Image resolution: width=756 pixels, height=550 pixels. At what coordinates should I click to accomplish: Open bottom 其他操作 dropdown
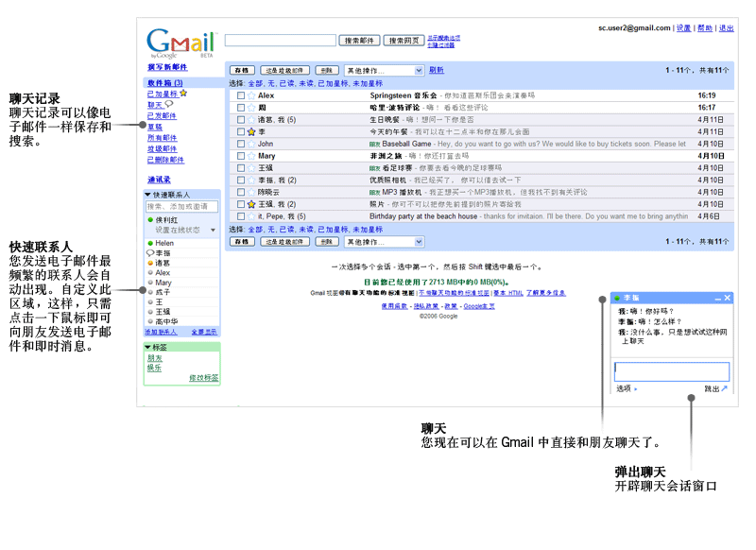click(x=384, y=242)
